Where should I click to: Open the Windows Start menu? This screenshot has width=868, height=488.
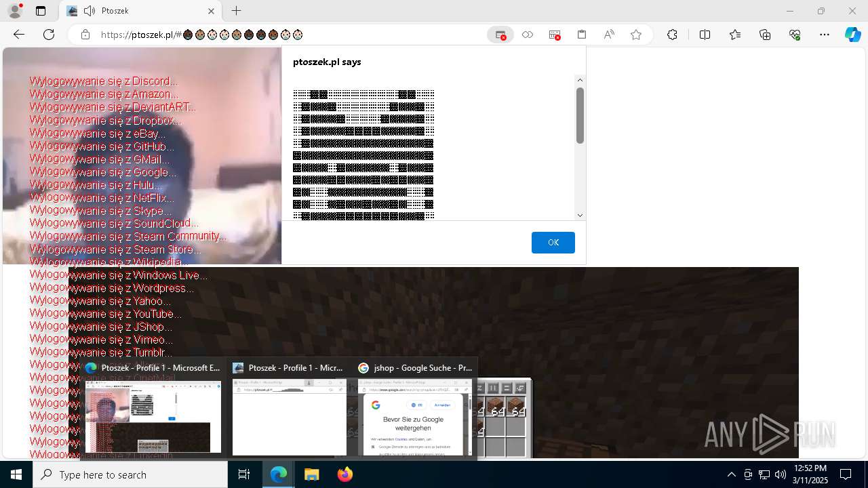click(x=16, y=474)
